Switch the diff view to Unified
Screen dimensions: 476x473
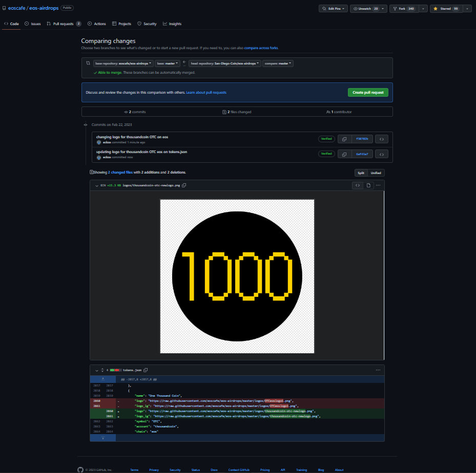(x=376, y=173)
